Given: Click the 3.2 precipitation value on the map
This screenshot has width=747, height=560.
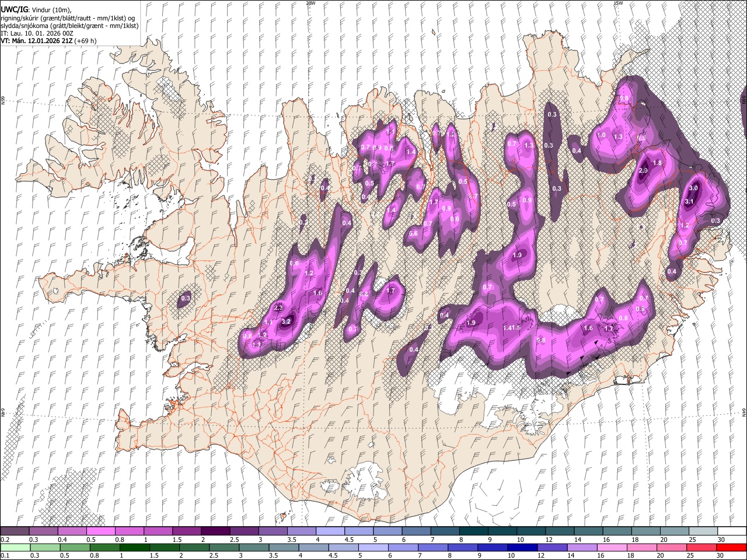Looking at the screenshot, I should 286,321.
